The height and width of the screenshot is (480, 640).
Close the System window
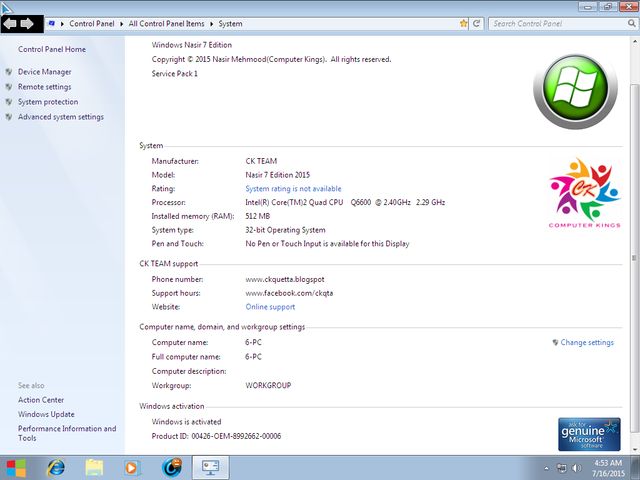point(629,7)
